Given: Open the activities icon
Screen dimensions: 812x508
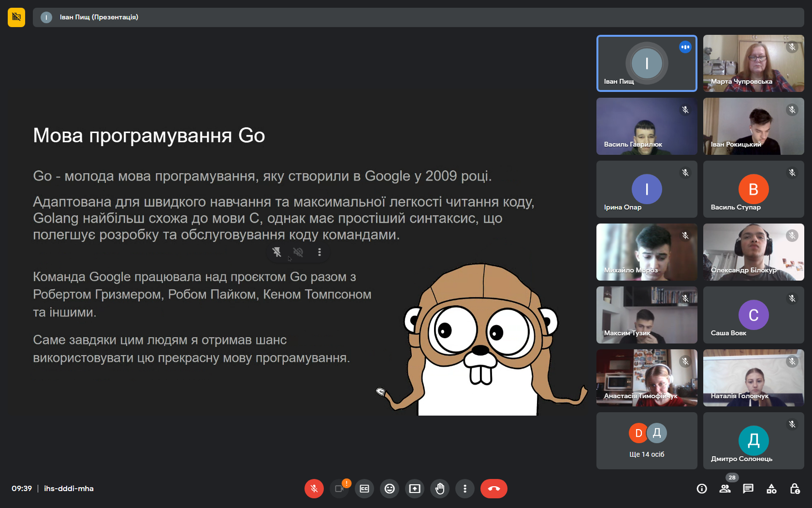Looking at the screenshot, I should coord(771,489).
